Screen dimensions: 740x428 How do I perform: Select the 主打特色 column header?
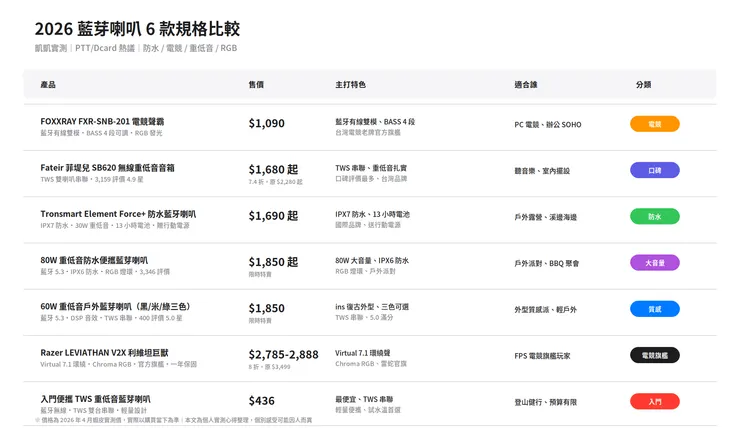(x=351, y=84)
